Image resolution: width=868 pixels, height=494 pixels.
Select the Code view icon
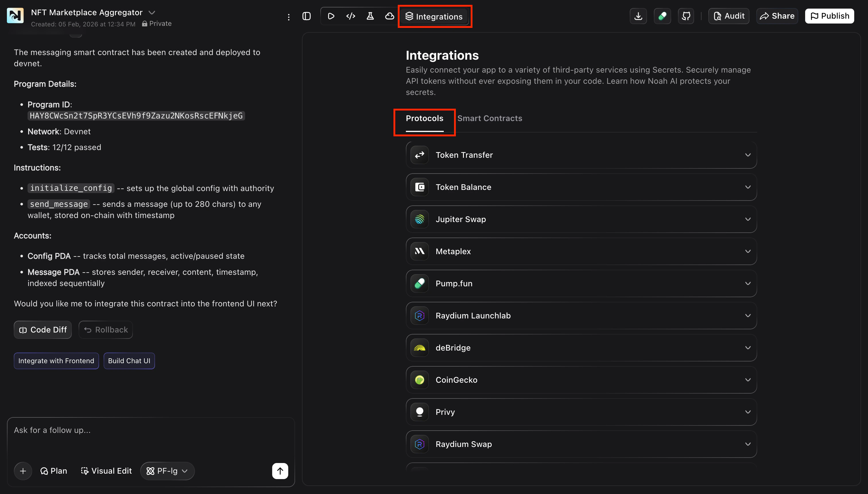(350, 15)
